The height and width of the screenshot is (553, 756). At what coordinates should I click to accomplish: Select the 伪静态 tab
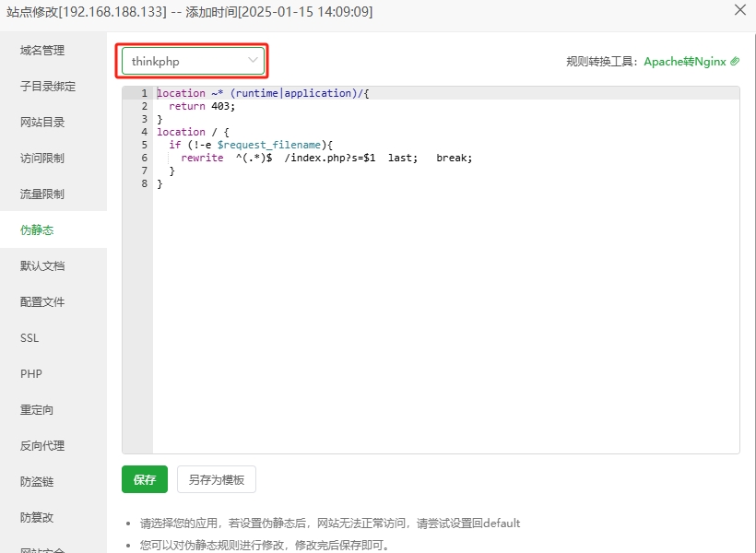(x=37, y=230)
